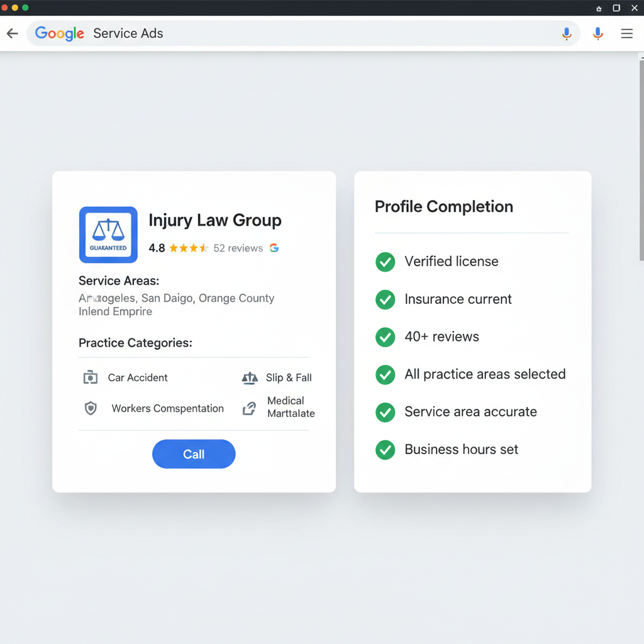Click the Verified license text

(452, 262)
